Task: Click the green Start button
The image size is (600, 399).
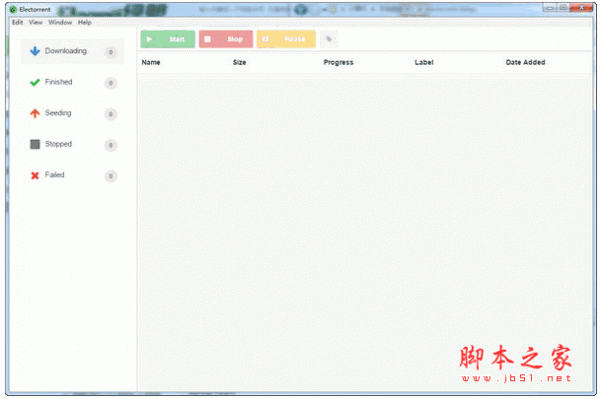Action: coord(168,39)
